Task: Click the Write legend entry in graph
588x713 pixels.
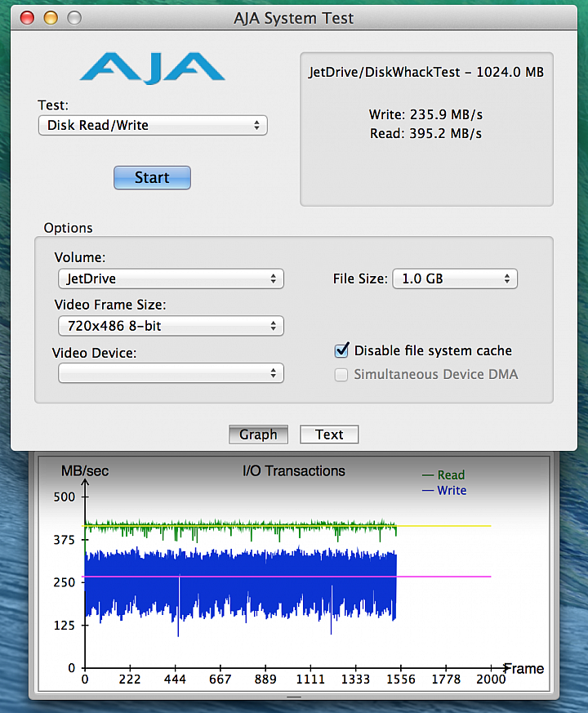Action: pyautogui.click(x=444, y=491)
